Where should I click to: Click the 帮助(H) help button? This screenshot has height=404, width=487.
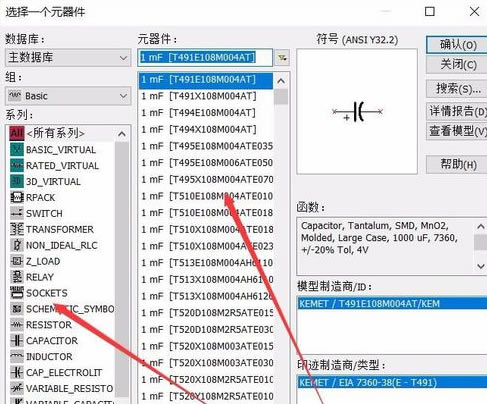(457, 164)
